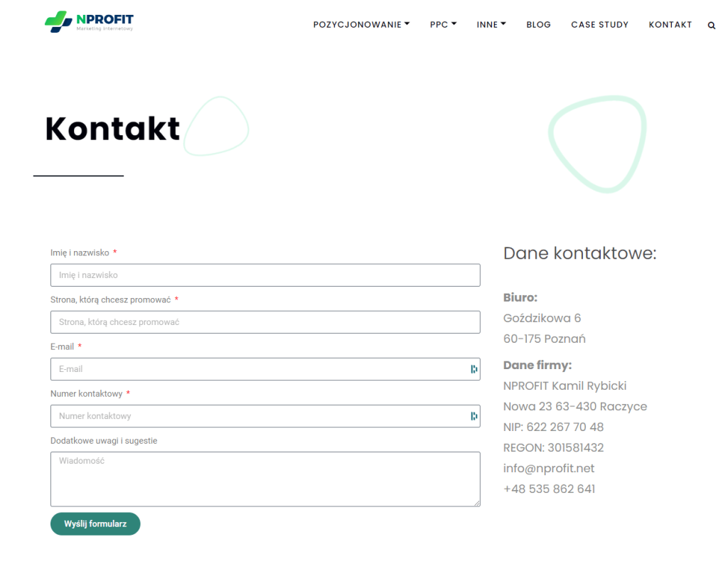Click the Wiadomość message textarea
The image size is (728, 564).
264,479
